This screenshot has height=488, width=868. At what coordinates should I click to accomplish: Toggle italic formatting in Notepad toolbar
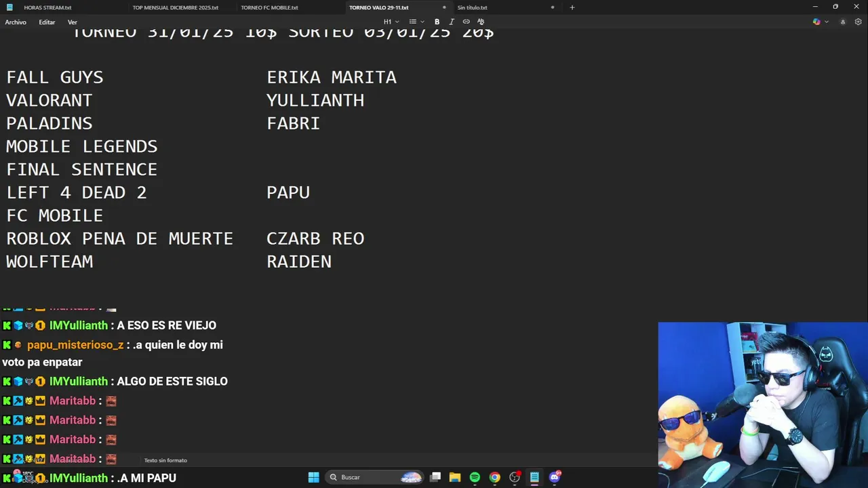(x=452, y=22)
